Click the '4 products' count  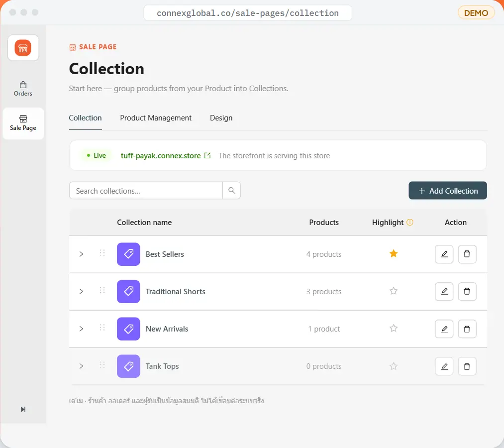point(324,254)
